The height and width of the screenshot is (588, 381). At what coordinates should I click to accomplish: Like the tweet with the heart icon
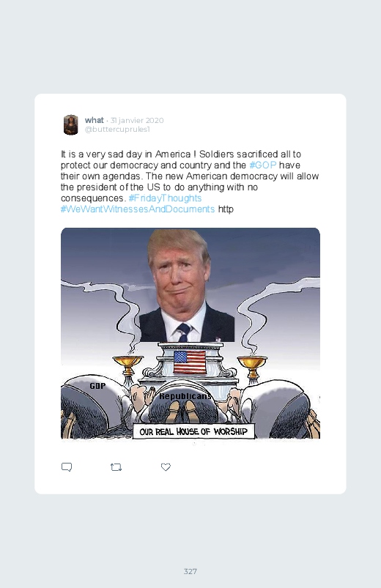pos(166,467)
